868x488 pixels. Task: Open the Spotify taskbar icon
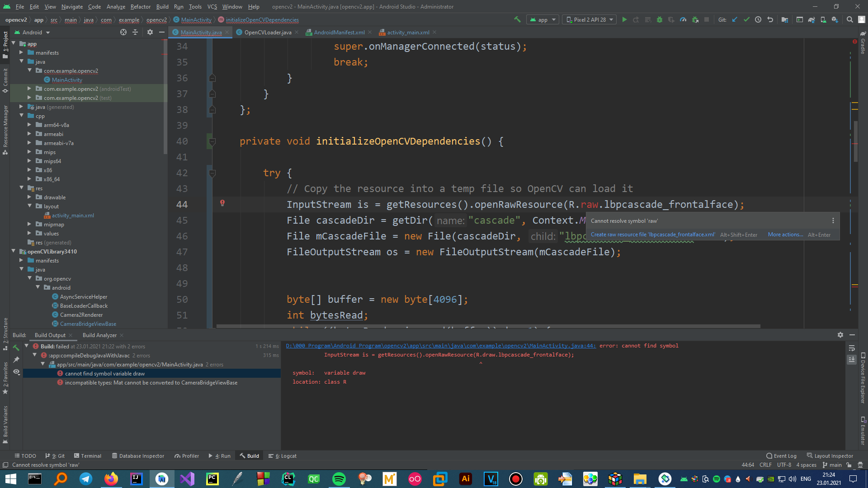coord(339,479)
